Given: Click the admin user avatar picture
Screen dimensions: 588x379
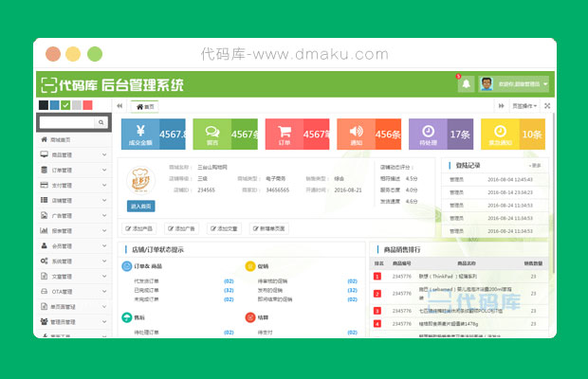Looking at the screenshot, I should coord(487,84).
